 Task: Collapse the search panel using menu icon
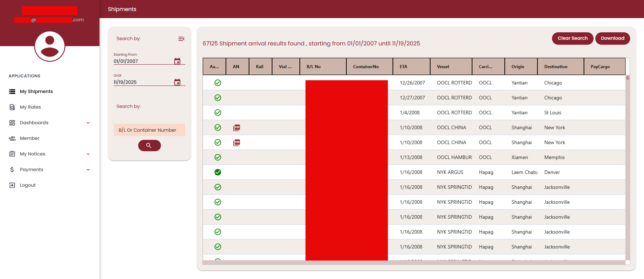click(x=181, y=39)
